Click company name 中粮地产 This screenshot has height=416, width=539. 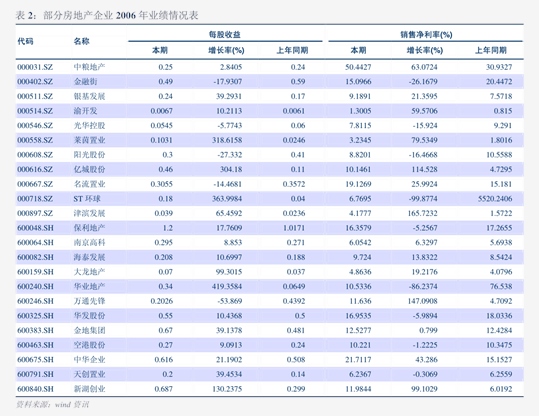pos(89,67)
